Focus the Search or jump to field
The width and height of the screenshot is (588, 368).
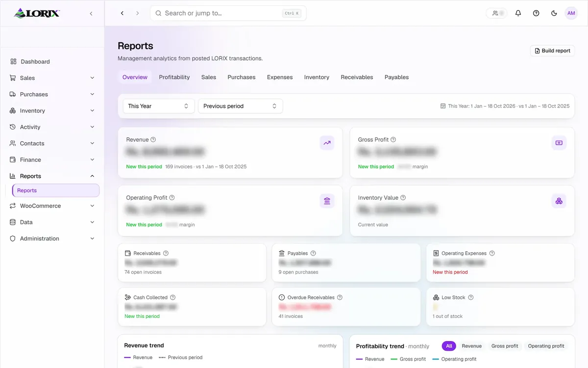(228, 13)
